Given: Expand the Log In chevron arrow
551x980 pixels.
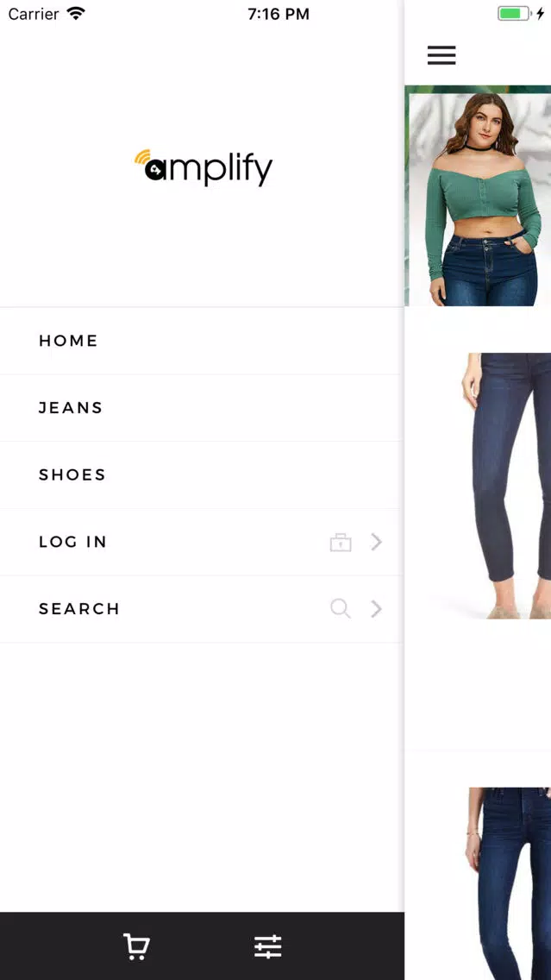Looking at the screenshot, I should tap(376, 542).
